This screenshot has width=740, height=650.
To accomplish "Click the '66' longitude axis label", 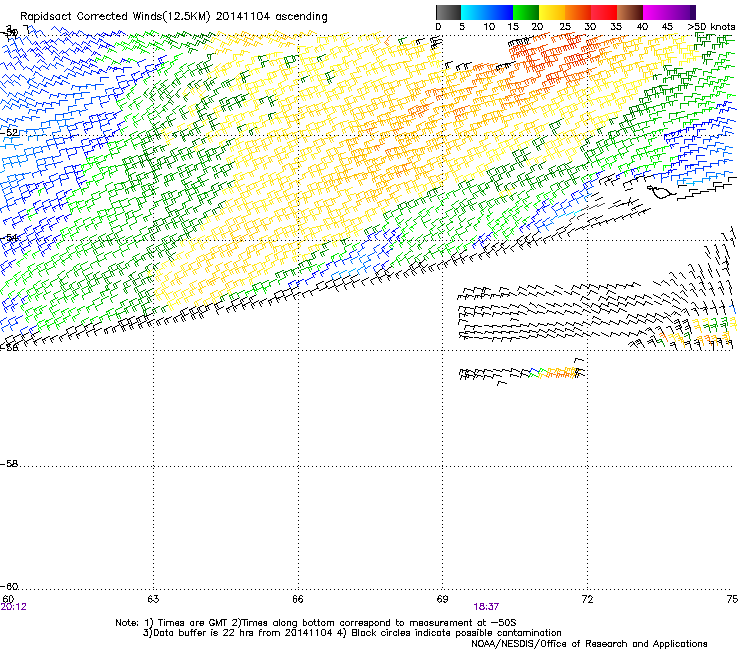I will (x=298, y=599).
